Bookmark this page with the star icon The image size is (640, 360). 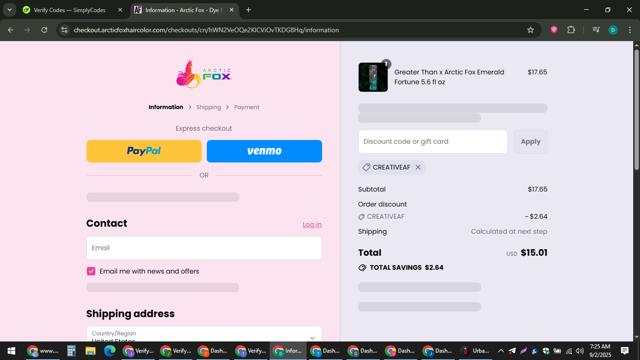530,30
